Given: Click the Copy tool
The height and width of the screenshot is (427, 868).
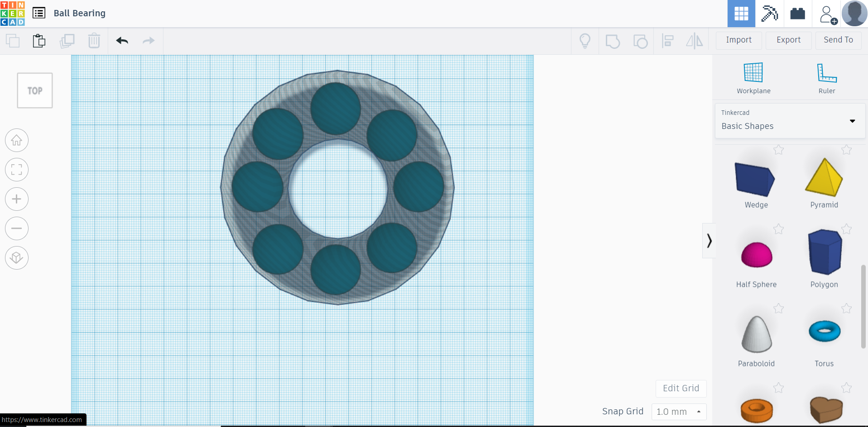Looking at the screenshot, I should click(x=13, y=41).
